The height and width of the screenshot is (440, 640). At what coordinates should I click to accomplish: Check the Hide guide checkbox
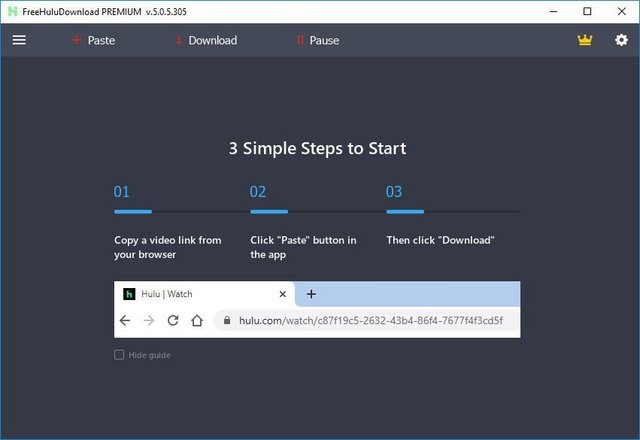(x=119, y=355)
